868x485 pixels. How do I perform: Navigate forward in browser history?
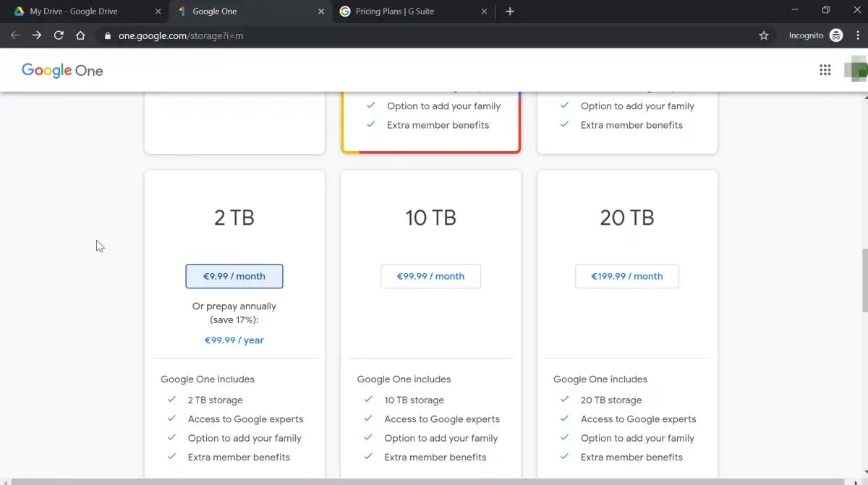[x=37, y=35]
